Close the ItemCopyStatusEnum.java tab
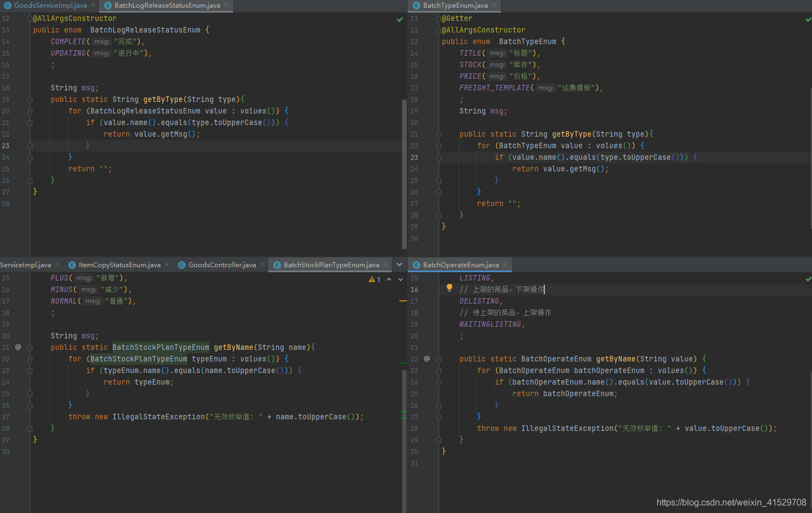The width and height of the screenshot is (812, 513). (167, 265)
